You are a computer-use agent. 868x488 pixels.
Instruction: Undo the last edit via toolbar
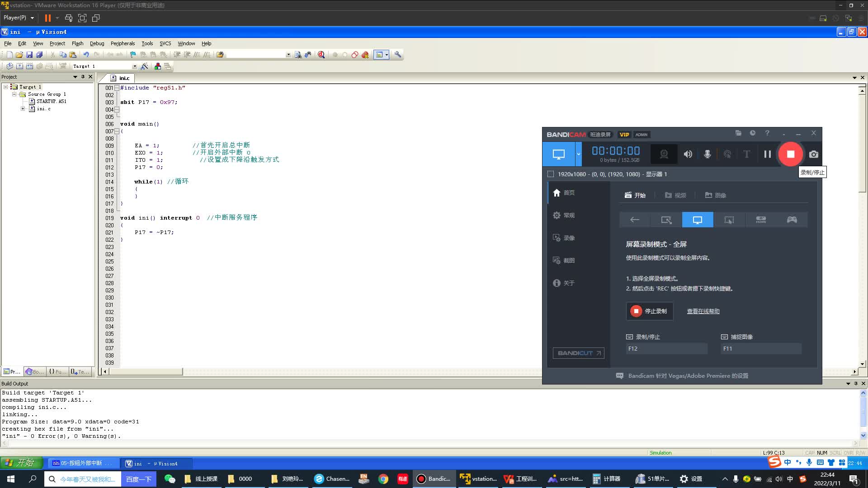point(86,55)
